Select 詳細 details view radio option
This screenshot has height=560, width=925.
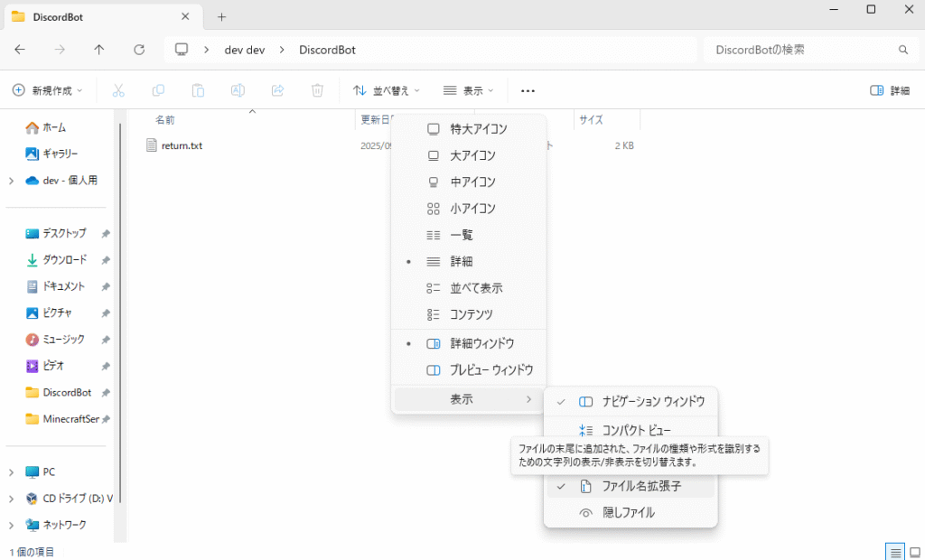click(462, 261)
